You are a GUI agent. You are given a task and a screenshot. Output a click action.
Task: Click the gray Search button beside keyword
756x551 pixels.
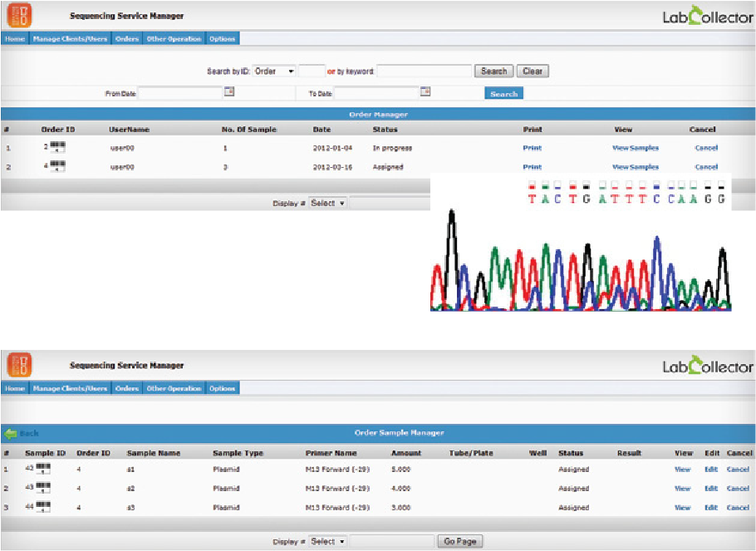coord(494,71)
